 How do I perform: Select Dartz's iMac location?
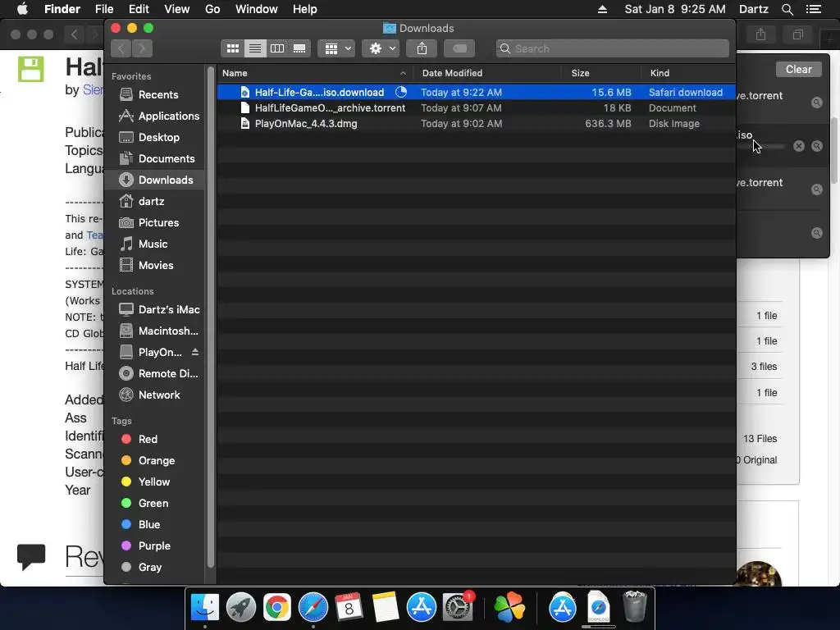tap(155, 309)
